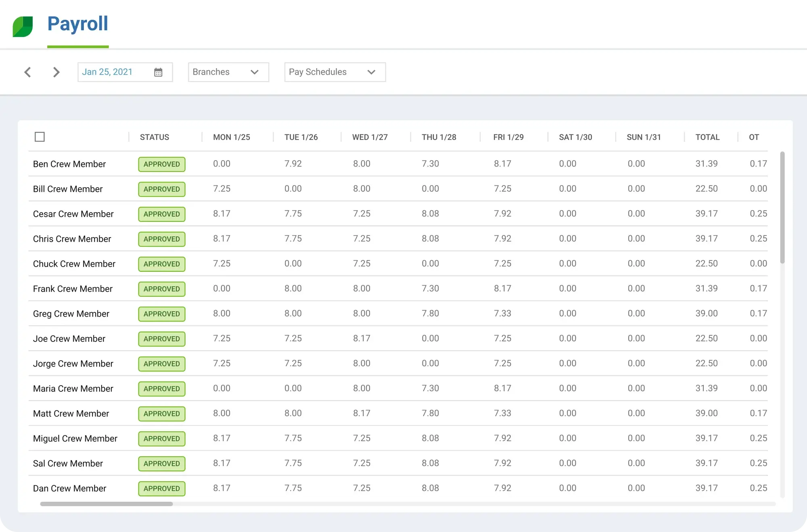This screenshot has height=532, width=807.
Task: Click the OT column header
Action: click(x=754, y=137)
